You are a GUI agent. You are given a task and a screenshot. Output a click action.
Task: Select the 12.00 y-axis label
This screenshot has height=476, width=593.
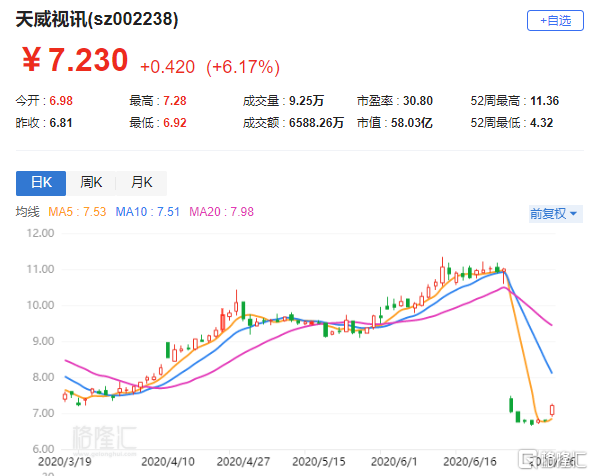40,233
